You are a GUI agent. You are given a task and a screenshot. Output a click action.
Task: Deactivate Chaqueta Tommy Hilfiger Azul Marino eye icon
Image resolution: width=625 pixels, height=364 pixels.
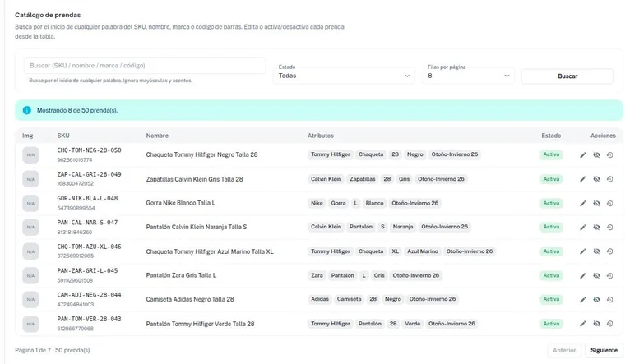pos(596,251)
